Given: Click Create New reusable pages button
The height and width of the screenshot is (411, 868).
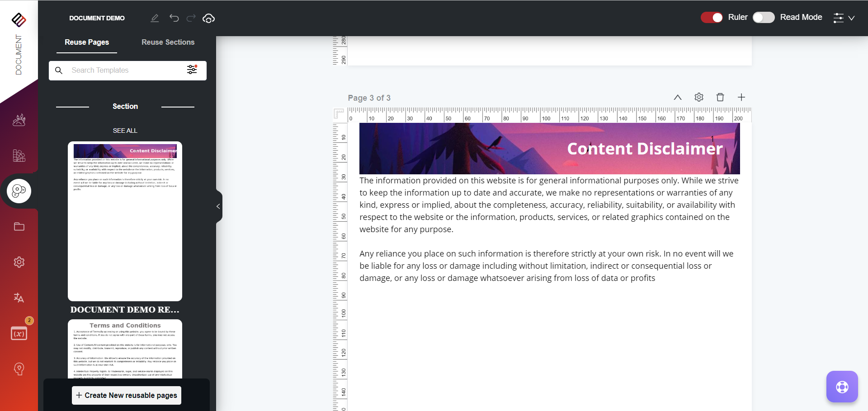Looking at the screenshot, I should pos(127,395).
